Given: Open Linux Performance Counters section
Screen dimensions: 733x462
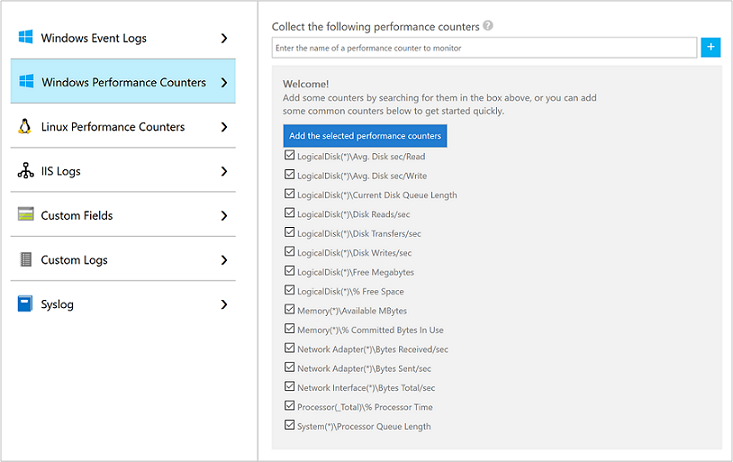Looking at the screenshot, I should (x=112, y=127).
